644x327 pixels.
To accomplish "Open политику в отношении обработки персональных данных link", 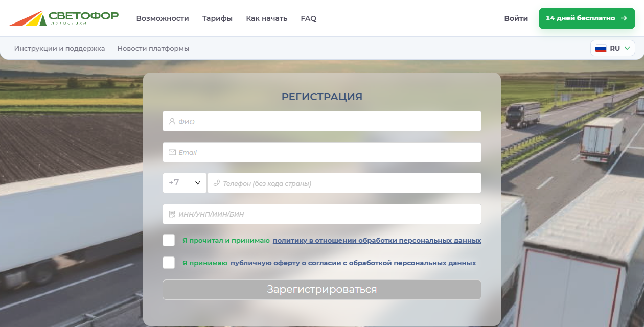I will pos(377,240).
